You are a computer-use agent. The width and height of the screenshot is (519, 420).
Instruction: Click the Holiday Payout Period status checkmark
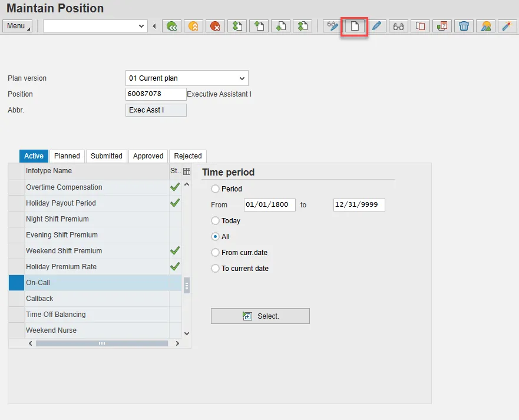point(175,203)
